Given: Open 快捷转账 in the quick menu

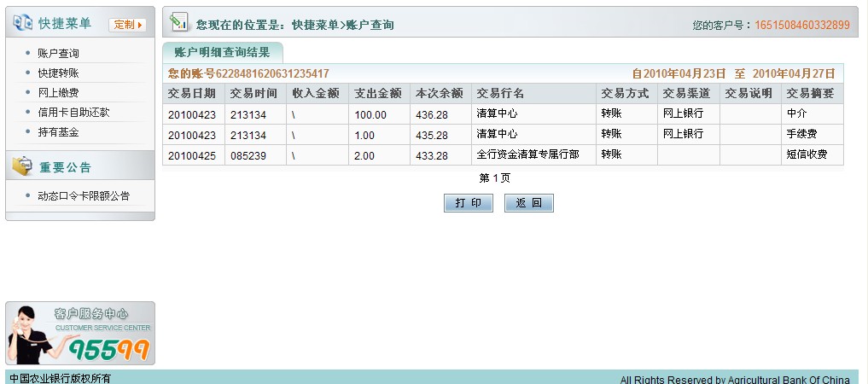Looking at the screenshot, I should (58, 73).
